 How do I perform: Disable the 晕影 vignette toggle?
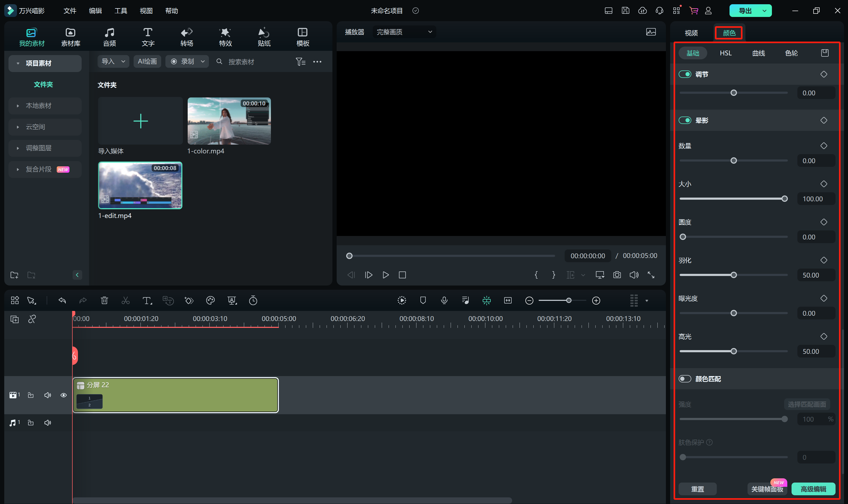point(684,120)
